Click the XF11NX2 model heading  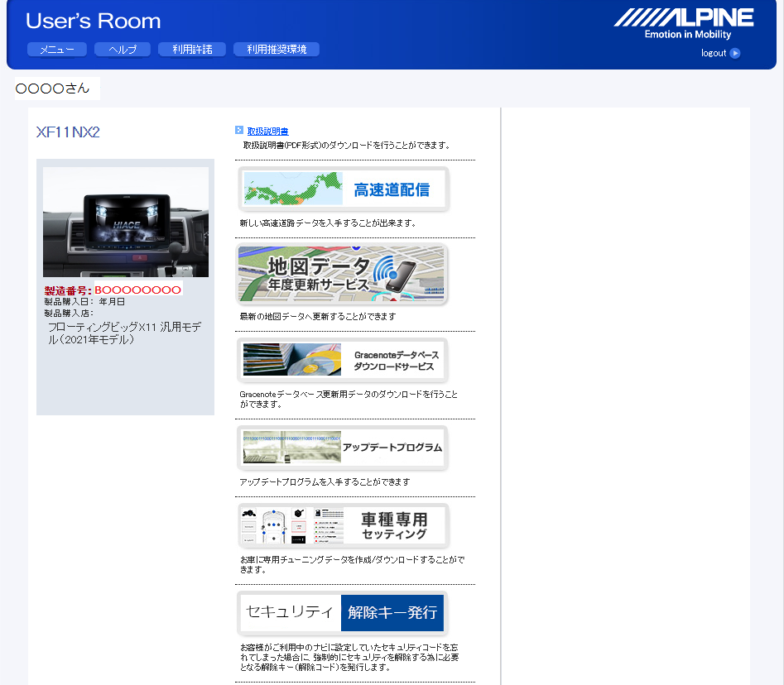click(x=68, y=132)
